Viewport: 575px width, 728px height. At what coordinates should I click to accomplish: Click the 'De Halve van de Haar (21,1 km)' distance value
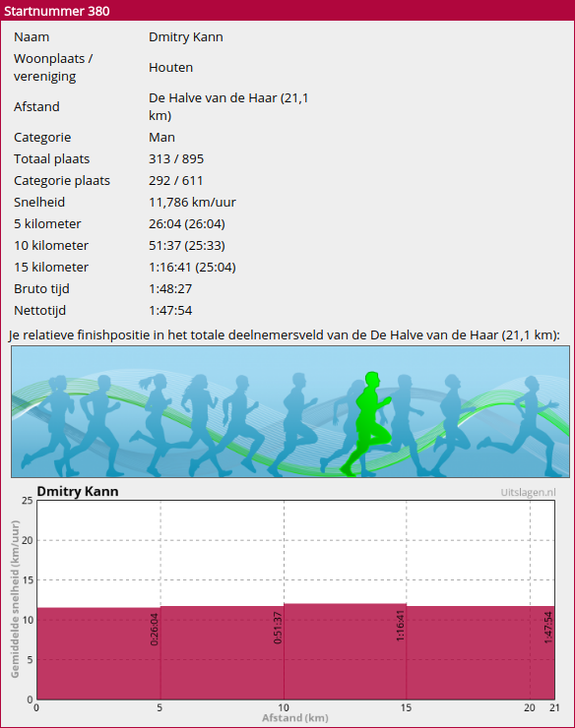tap(228, 107)
